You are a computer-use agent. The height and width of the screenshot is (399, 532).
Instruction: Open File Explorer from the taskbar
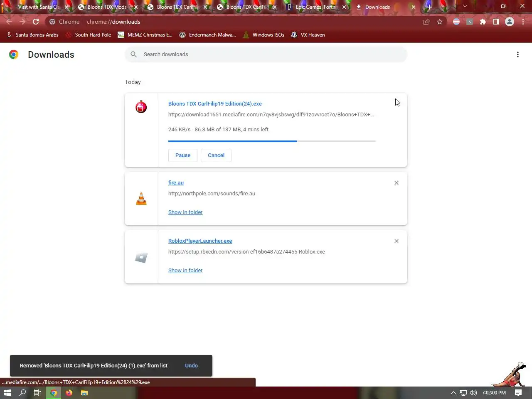[x=84, y=393]
